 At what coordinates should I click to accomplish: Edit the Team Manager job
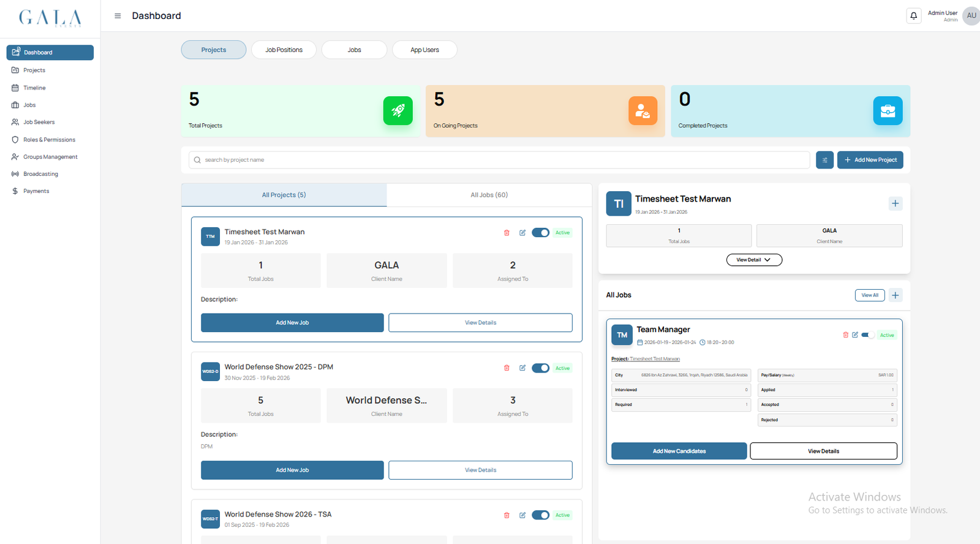click(x=855, y=335)
